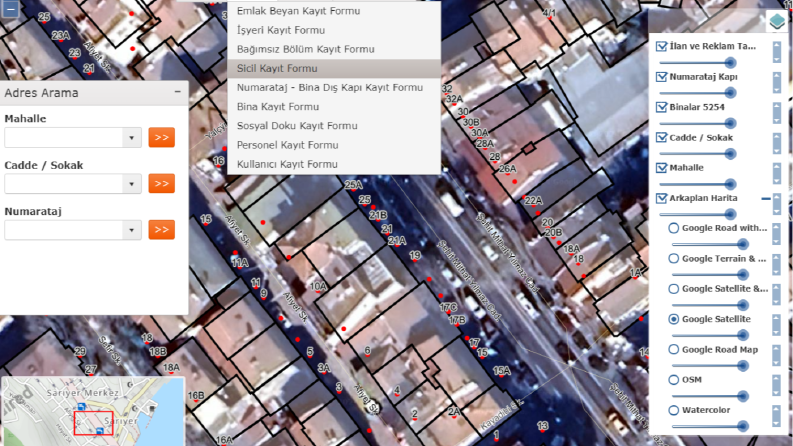This screenshot has width=793, height=446.
Task: Move Google Road Map layer up
Action: tap(777, 350)
